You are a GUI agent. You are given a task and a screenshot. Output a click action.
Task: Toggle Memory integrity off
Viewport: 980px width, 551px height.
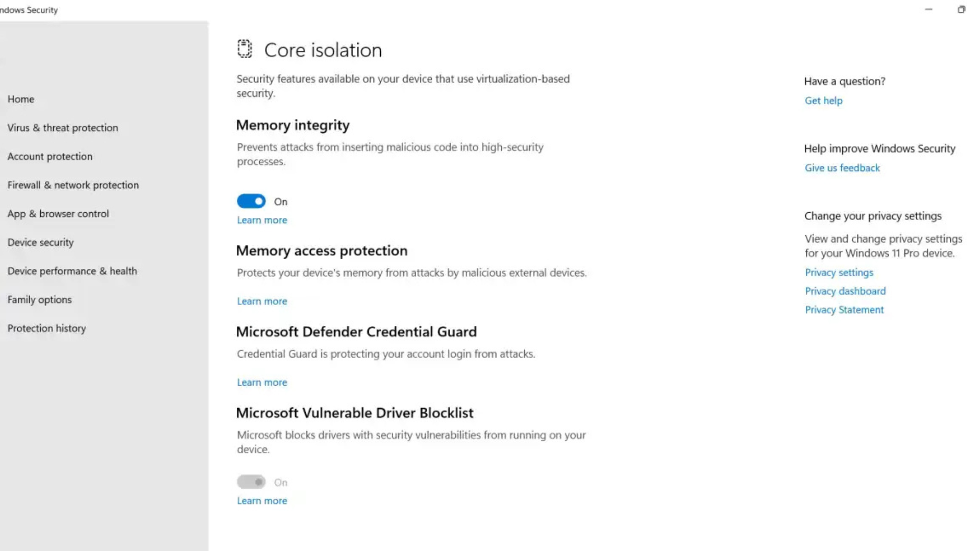click(251, 201)
